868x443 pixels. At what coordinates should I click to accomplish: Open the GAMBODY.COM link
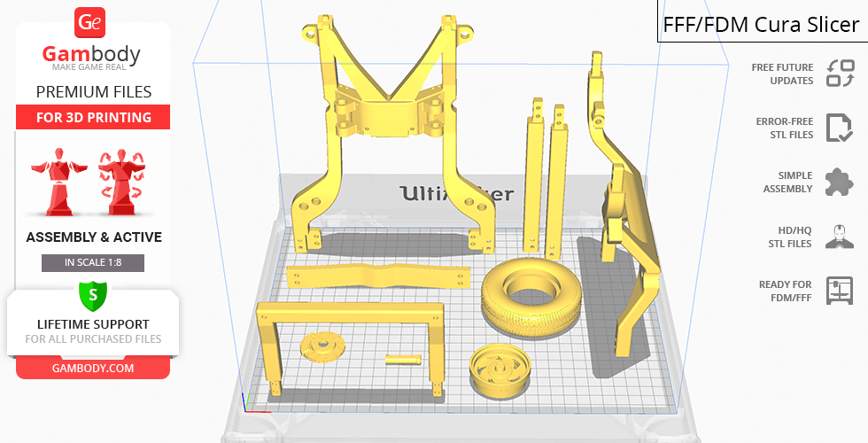tap(92, 367)
